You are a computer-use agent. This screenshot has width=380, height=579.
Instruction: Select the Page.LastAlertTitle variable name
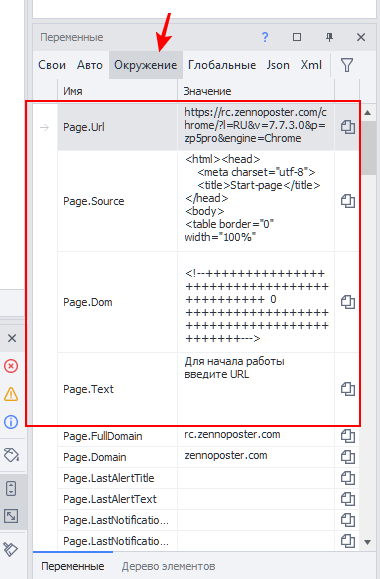(x=109, y=478)
